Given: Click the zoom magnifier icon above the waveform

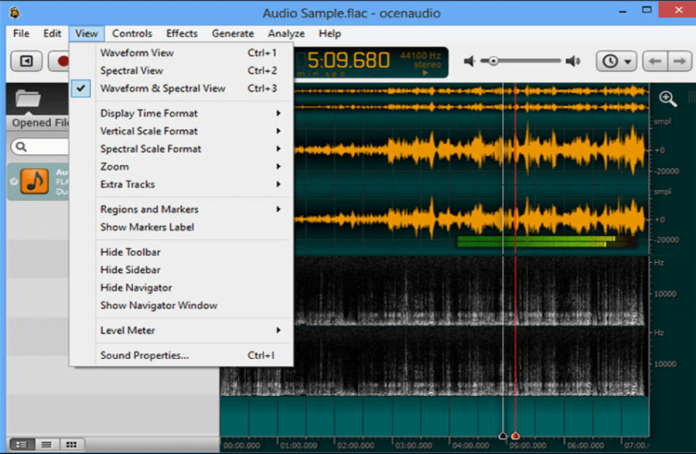Looking at the screenshot, I should (667, 98).
